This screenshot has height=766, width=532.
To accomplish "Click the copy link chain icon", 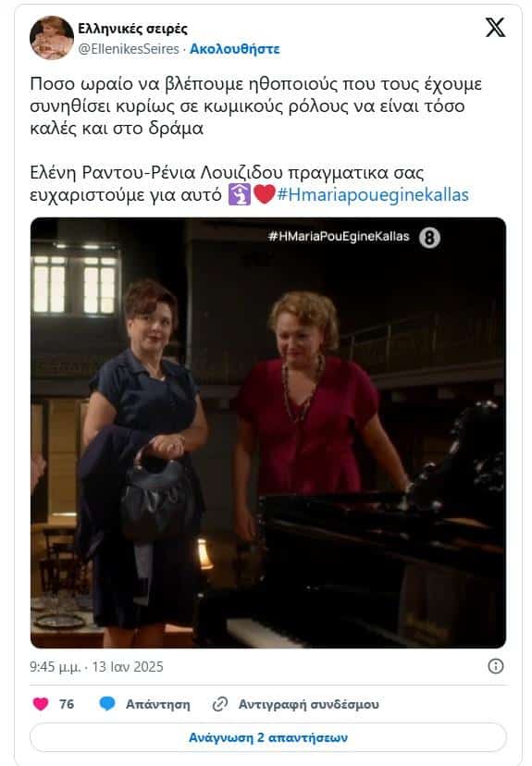I will pyautogui.click(x=220, y=704).
